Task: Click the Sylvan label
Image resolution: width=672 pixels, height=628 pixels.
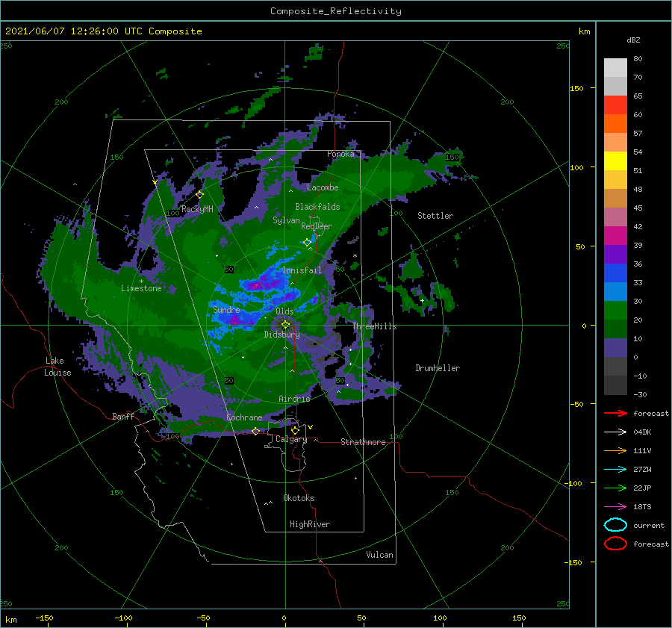Action: coord(286,220)
